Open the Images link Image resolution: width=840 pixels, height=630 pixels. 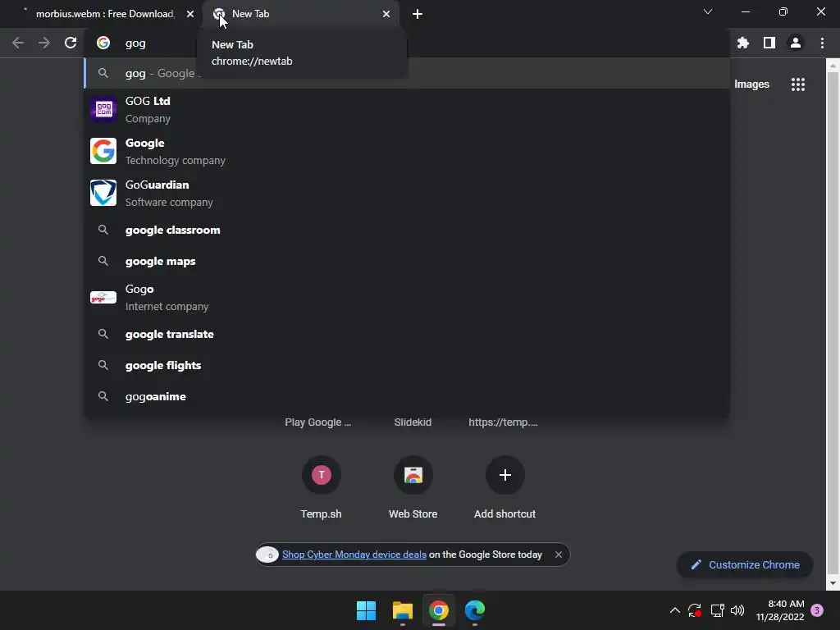pos(751,84)
